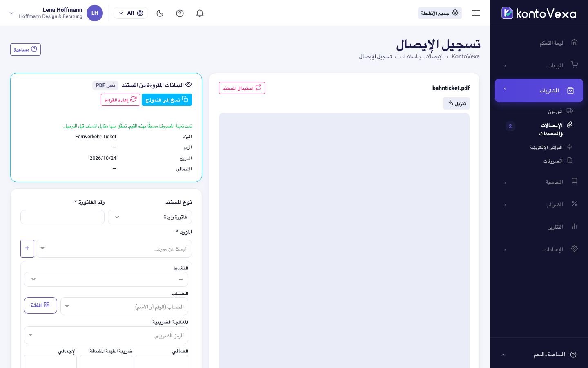The image size is (588, 368).
Task: Expand the الإعدادات settings menu
Action: pos(539,249)
